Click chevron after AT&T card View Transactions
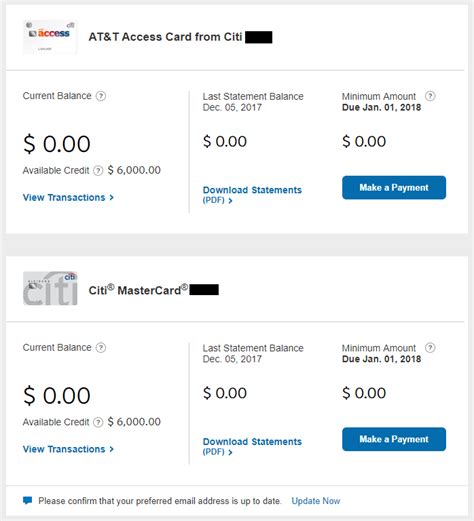Screen dimensions: 474x521 111,197
